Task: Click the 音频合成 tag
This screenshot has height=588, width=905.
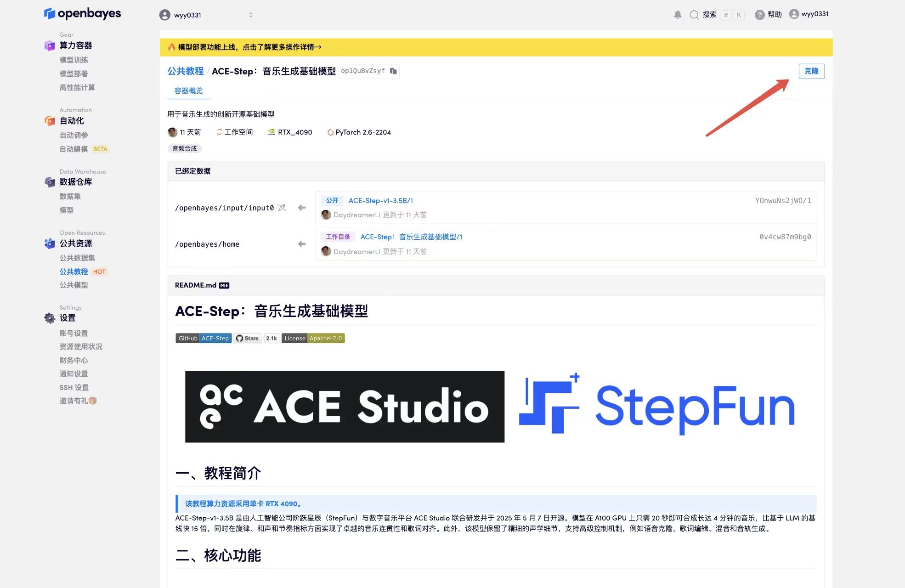Action: 184,148
